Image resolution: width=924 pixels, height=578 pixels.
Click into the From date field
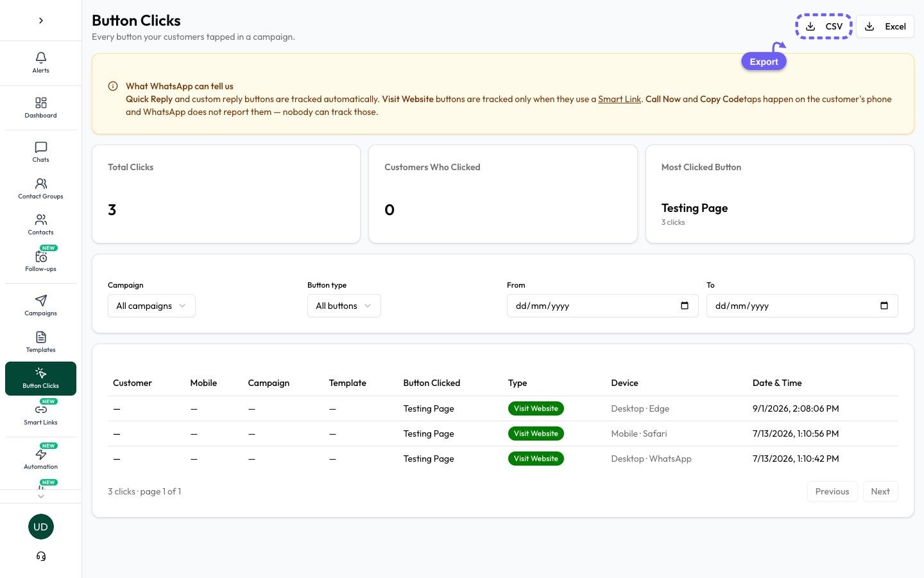pos(603,306)
